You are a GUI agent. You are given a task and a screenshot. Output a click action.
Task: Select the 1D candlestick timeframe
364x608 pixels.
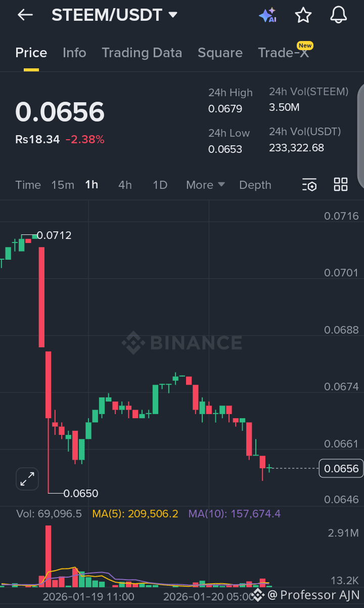tap(160, 185)
